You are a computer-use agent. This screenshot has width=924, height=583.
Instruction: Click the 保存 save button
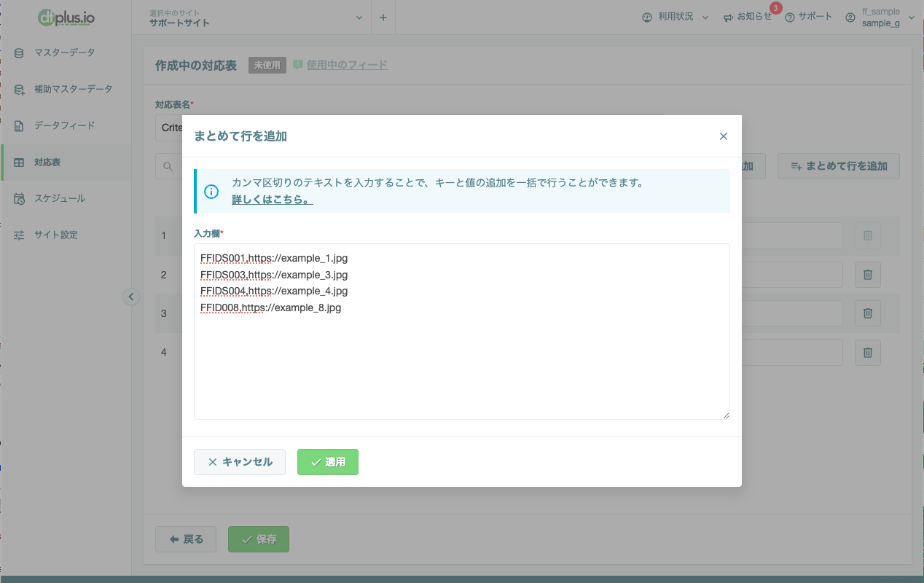point(259,539)
